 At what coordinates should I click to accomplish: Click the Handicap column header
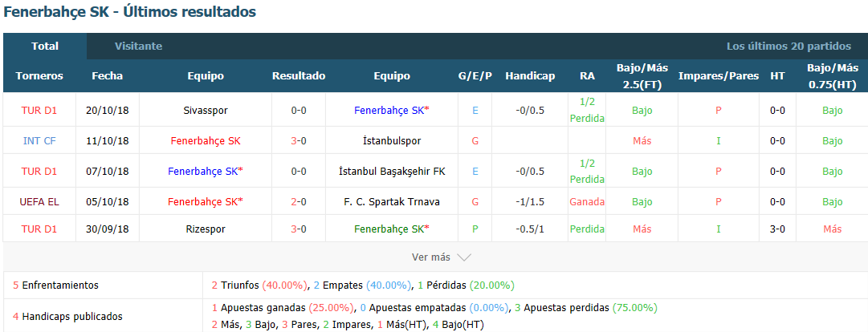click(530, 76)
